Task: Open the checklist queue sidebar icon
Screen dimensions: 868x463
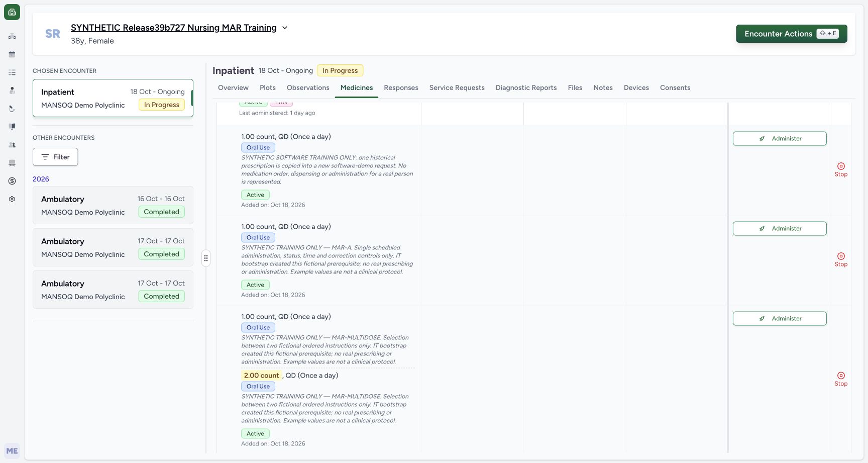Action: click(12, 72)
